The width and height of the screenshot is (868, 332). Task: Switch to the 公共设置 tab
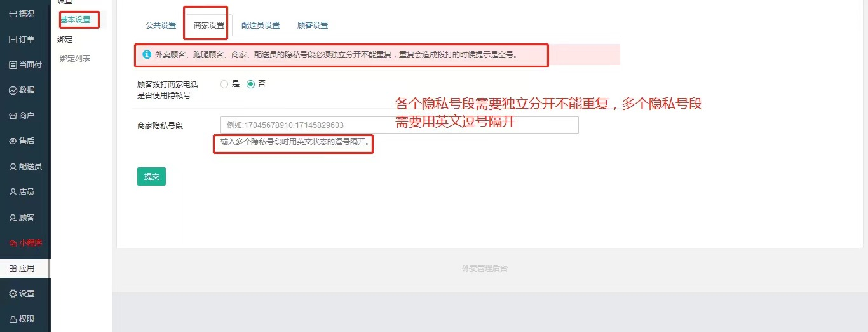pos(161,25)
